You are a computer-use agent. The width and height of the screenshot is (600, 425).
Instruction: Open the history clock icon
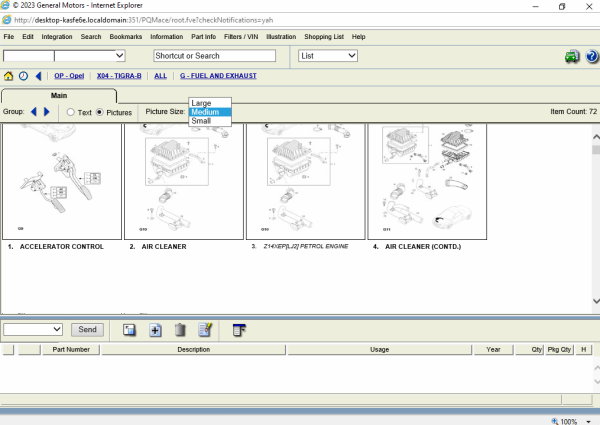click(x=23, y=76)
